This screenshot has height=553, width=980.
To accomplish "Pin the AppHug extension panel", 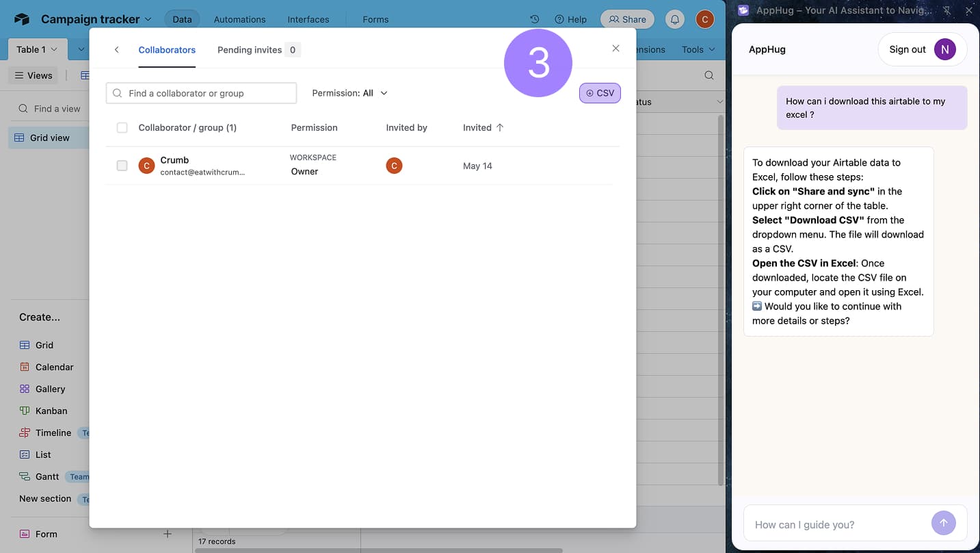I will pyautogui.click(x=947, y=10).
